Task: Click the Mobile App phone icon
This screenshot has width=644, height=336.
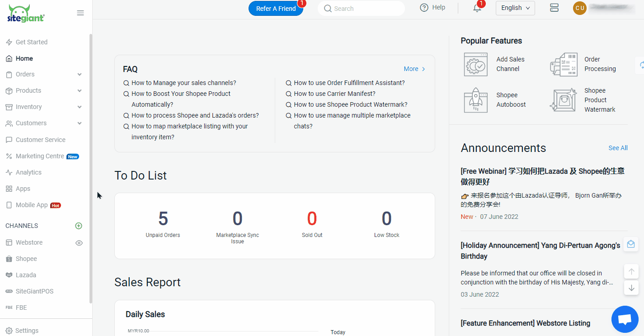Action: pyautogui.click(x=9, y=205)
